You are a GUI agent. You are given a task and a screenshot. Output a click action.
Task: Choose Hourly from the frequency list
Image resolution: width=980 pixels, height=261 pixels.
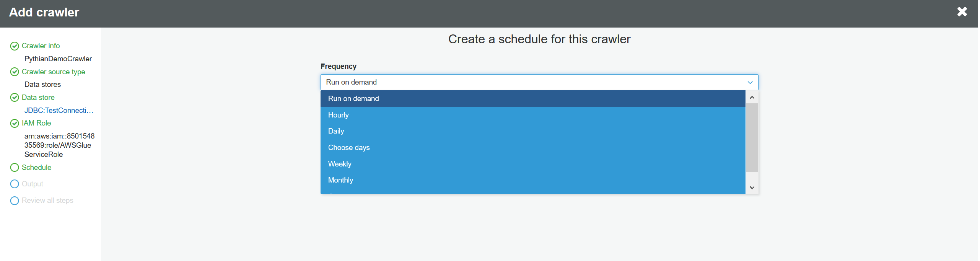(339, 115)
